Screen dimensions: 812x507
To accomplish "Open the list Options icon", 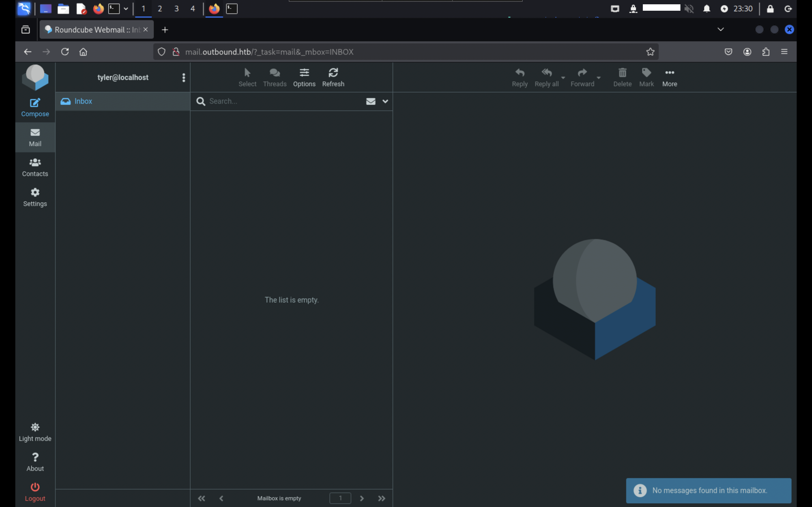I will pos(304,73).
